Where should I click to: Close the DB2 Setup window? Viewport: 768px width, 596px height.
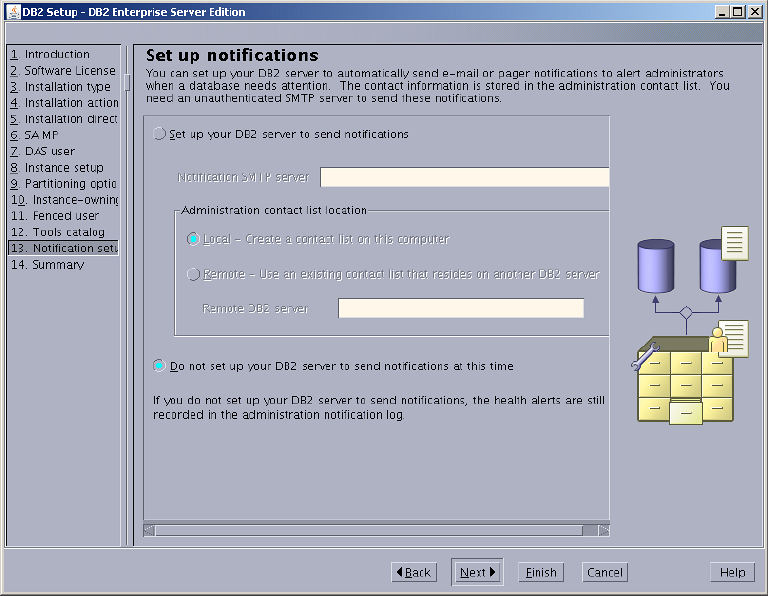pyautogui.click(x=755, y=12)
